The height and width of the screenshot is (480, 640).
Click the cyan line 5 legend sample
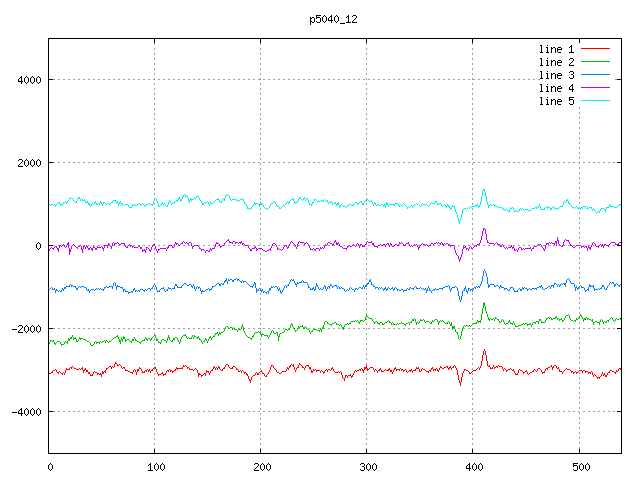pos(595,101)
